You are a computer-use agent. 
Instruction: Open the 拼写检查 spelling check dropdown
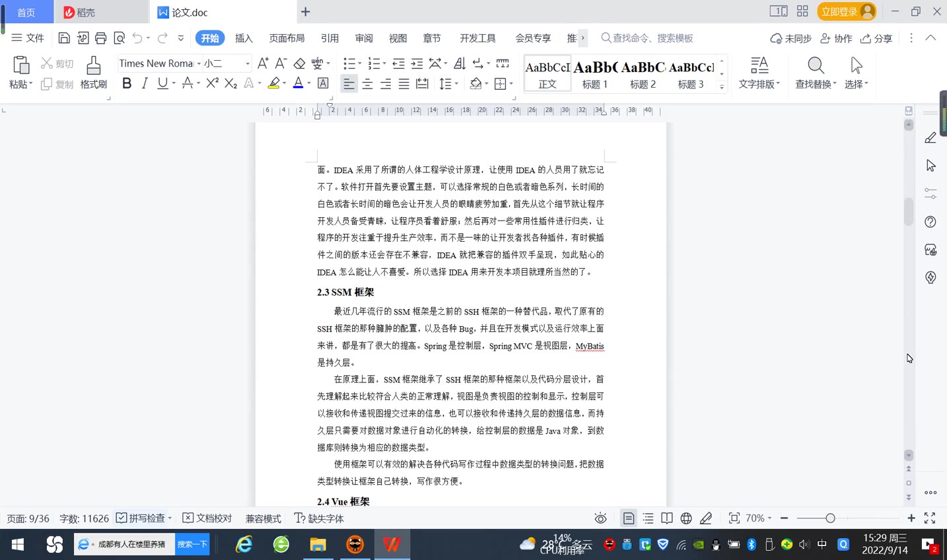click(x=170, y=518)
